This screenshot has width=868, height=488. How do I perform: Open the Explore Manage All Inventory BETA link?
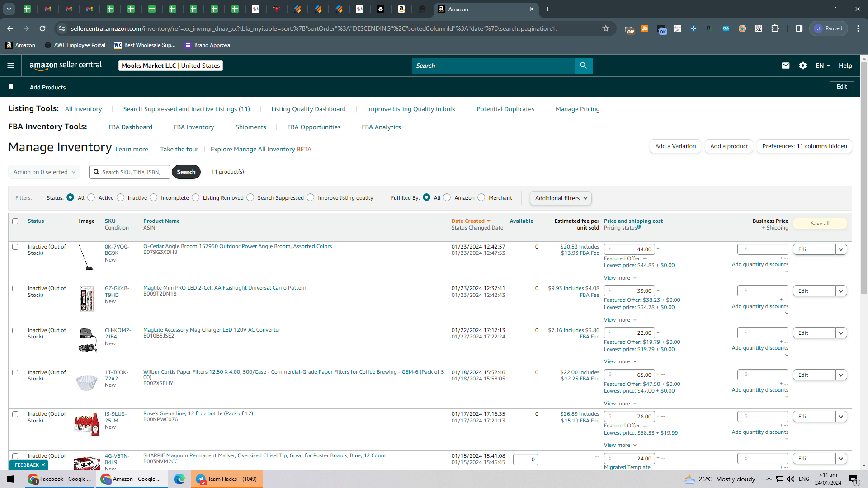click(261, 149)
